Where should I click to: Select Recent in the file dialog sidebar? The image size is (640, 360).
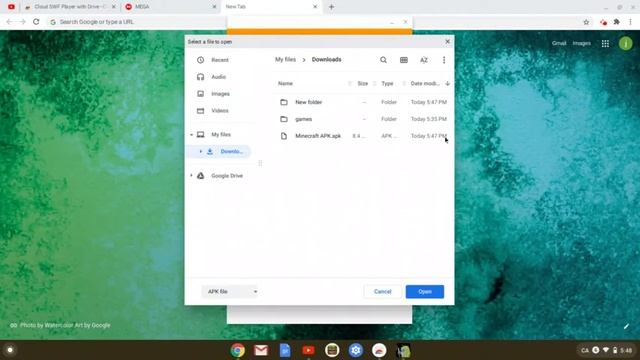[x=220, y=60]
